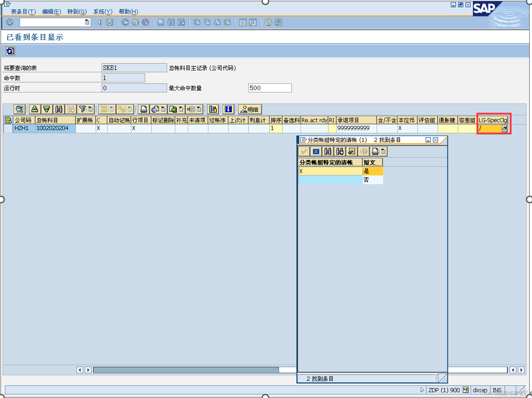Sort ascending using the ALV toolbar icon
The width and height of the screenshot is (532, 398).
pos(35,109)
